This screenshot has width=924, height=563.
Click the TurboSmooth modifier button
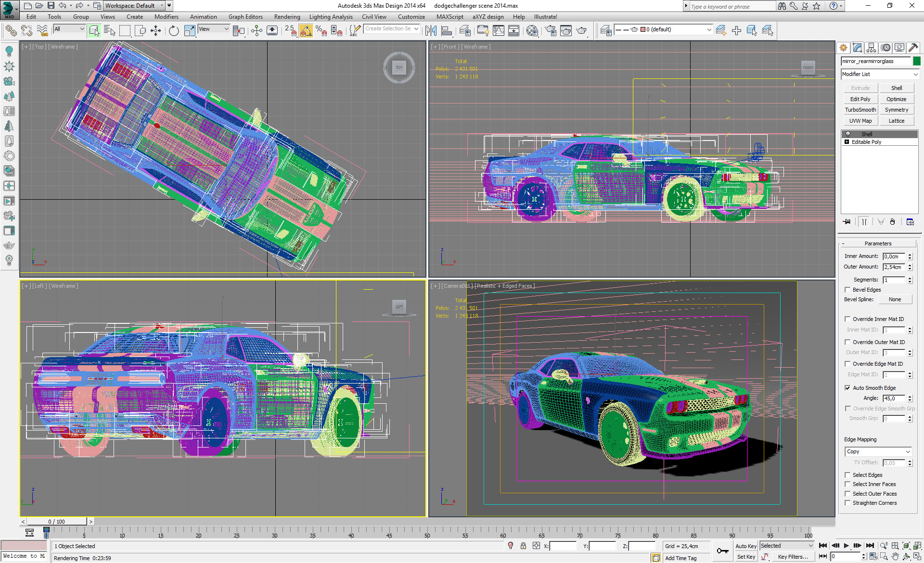[860, 110]
